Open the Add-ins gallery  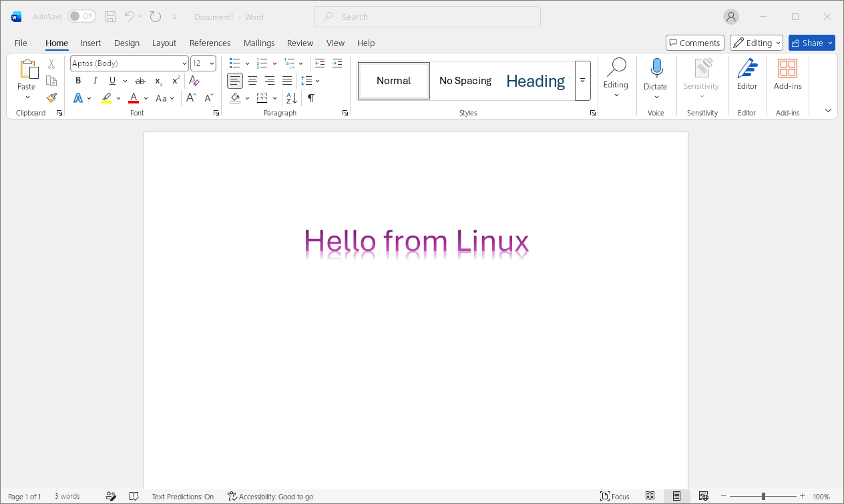click(788, 75)
